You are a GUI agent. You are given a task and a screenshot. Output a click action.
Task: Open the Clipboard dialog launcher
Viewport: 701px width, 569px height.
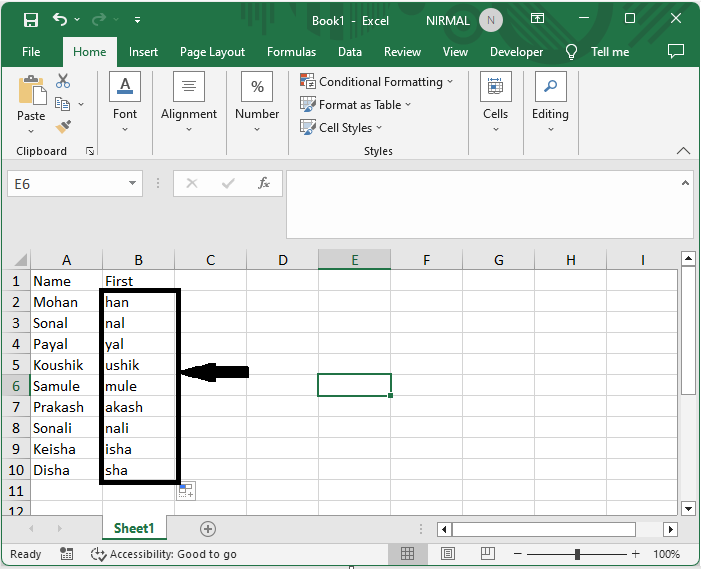(x=90, y=151)
